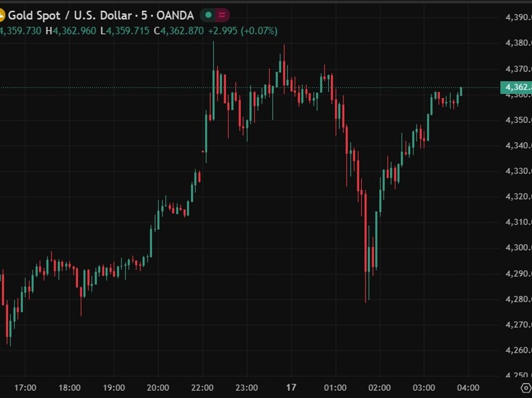
Task: Click the pink wavy data mode icon
Action: 222,15
